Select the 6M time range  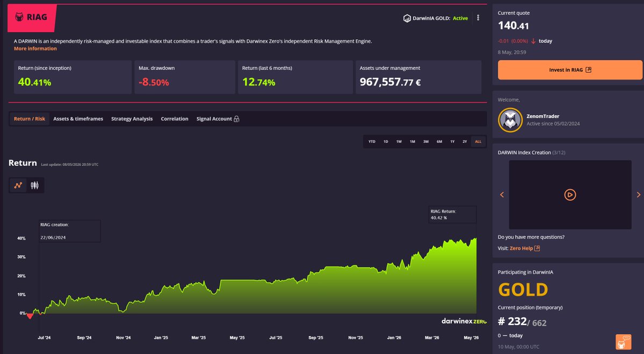[x=439, y=142]
